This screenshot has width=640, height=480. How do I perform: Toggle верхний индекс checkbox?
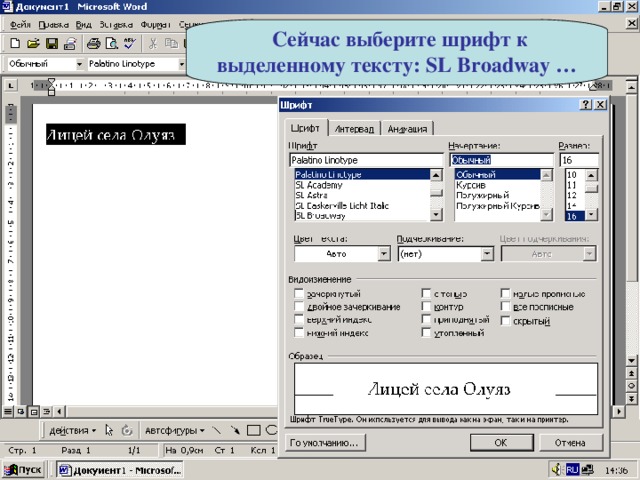click(x=299, y=320)
